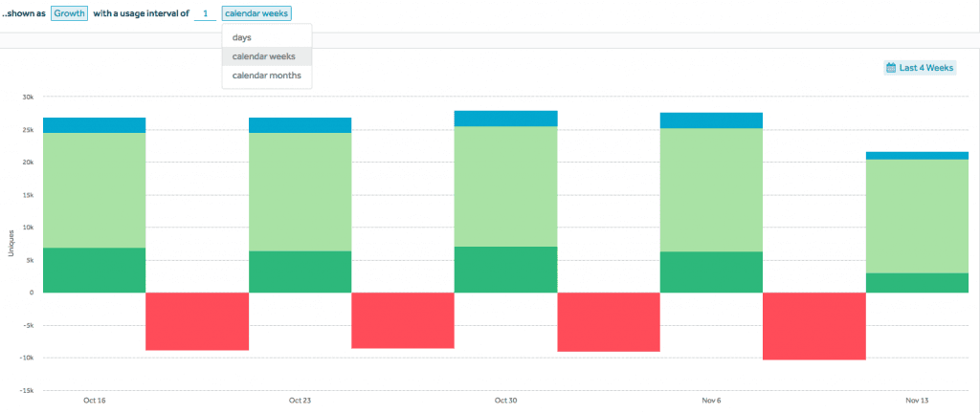The width and height of the screenshot is (980, 413).
Task: Click the light green segment of Nov 6 bar
Action: point(711,189)
